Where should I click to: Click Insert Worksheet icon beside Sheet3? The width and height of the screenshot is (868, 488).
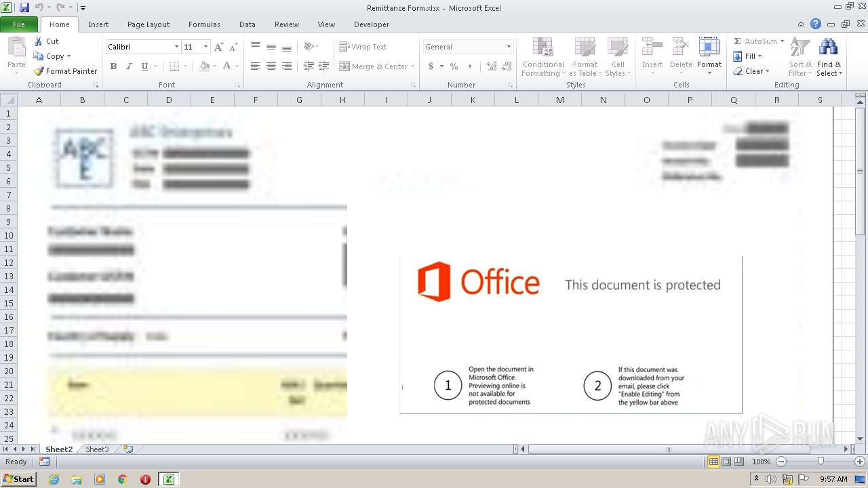click(x=127, y=449)
